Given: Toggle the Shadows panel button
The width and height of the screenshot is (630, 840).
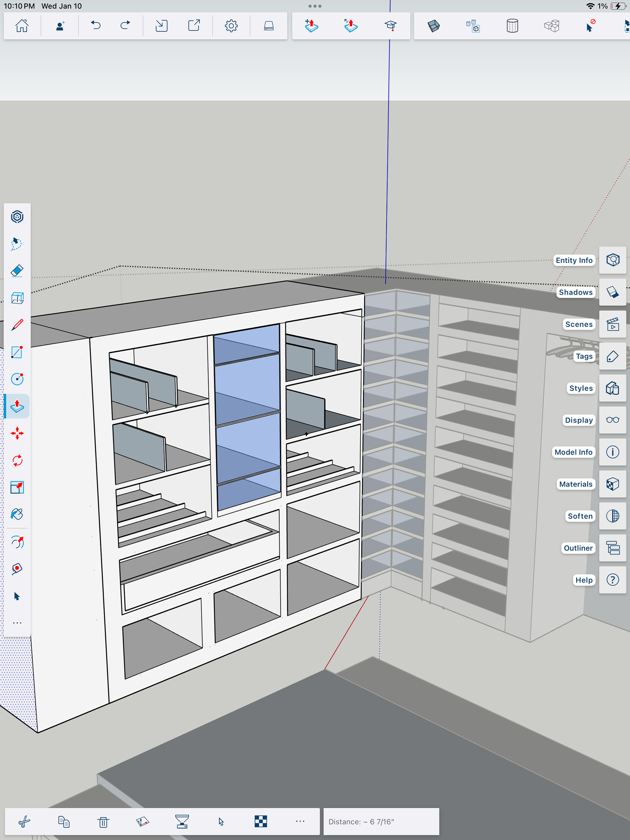Looking at the screenshot, I should [613, 292].
